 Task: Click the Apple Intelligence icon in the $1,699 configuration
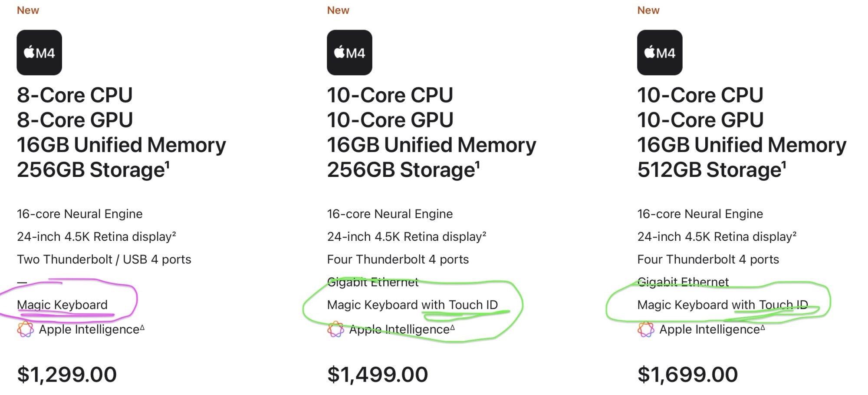tap(646, 329)
